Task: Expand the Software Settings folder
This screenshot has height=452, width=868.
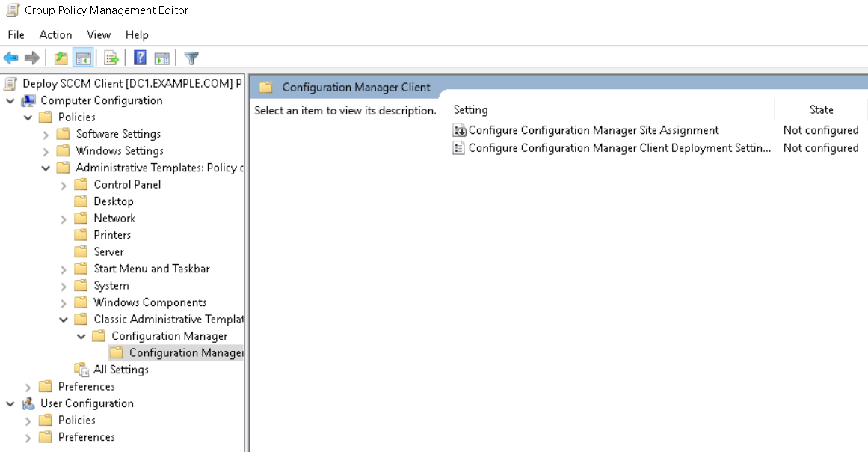Action: (46, 135)
